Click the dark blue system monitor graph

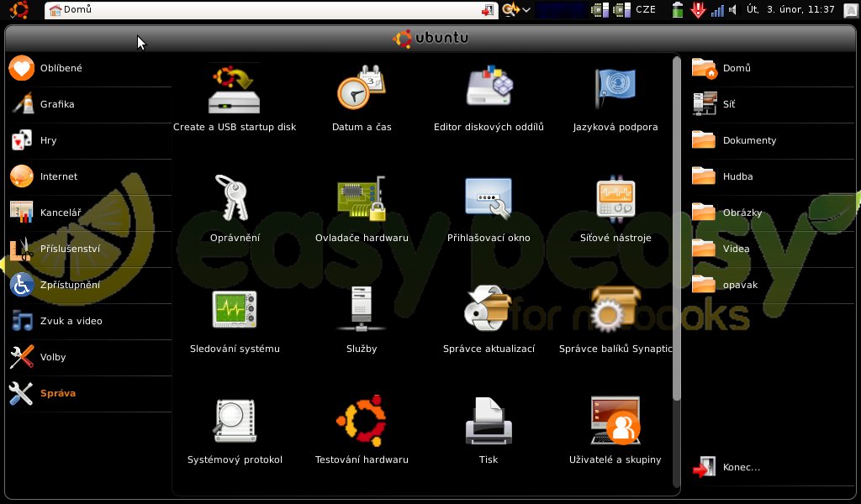[x=561, y=10]
